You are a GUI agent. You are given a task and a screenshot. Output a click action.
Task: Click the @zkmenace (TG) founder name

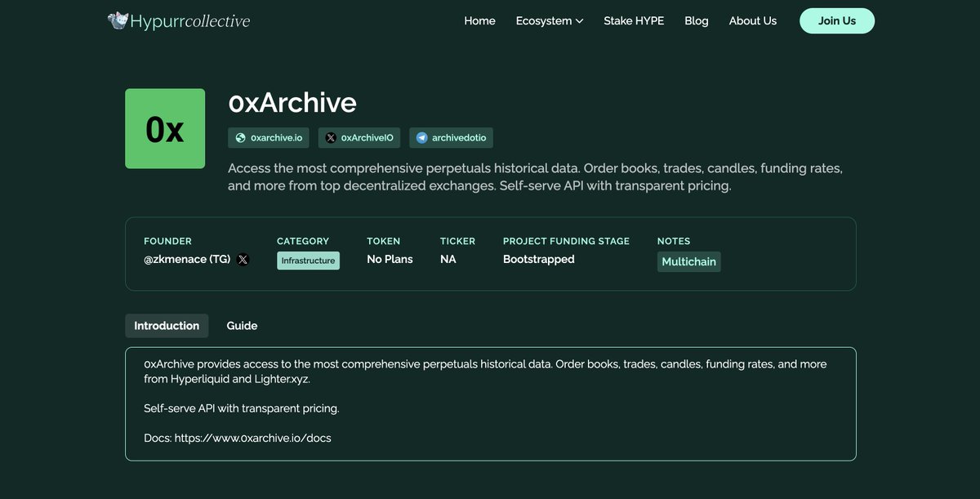click(187, 260)
